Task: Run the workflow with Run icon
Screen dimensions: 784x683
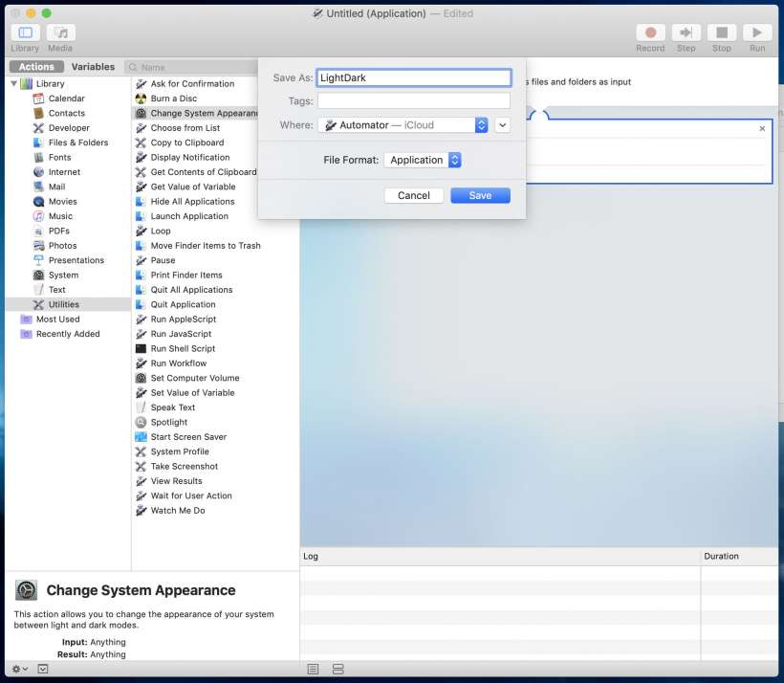Action: 757,33
